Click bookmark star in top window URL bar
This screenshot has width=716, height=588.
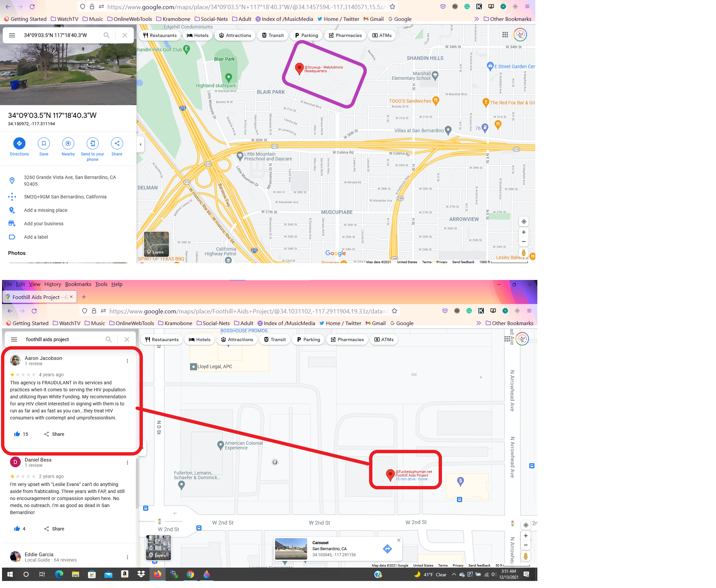(x=392, y=7)
